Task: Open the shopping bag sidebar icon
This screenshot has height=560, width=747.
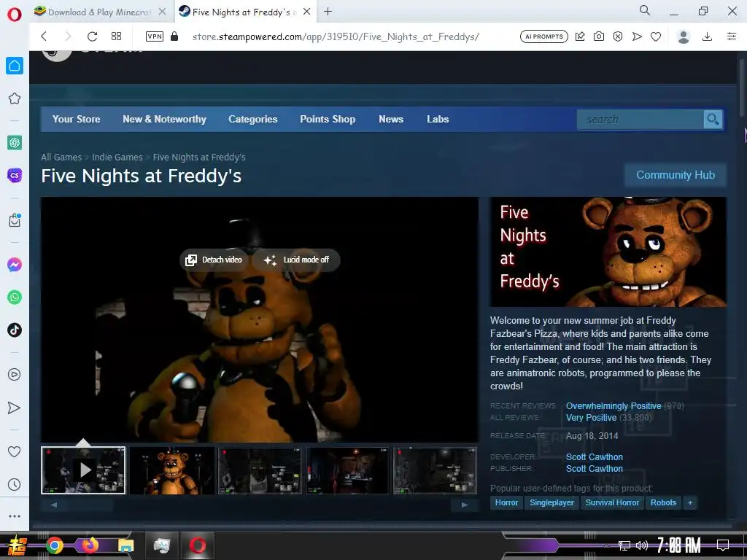Action: (15, 220)
